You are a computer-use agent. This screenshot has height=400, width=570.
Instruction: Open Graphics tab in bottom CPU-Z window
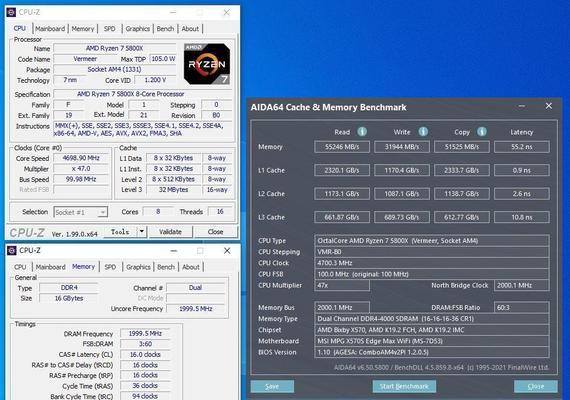click(x=138, y=267)
